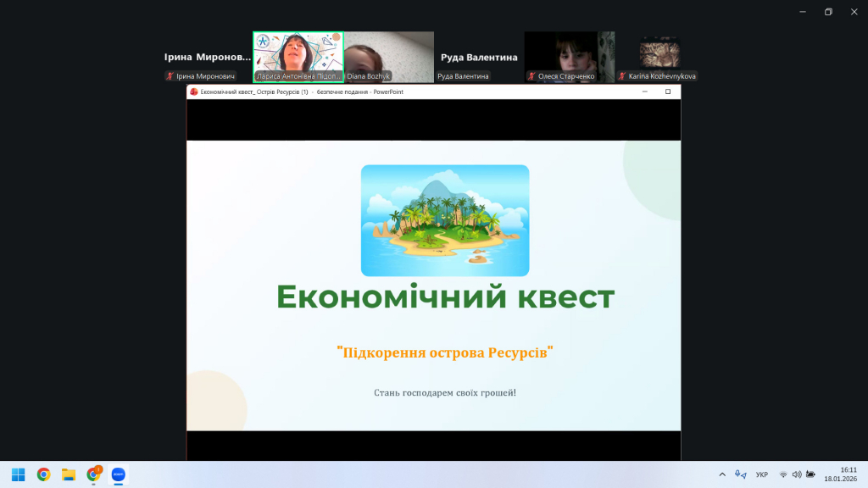Click muted microphone icon for Ірина Миронович

coord(170,76)
